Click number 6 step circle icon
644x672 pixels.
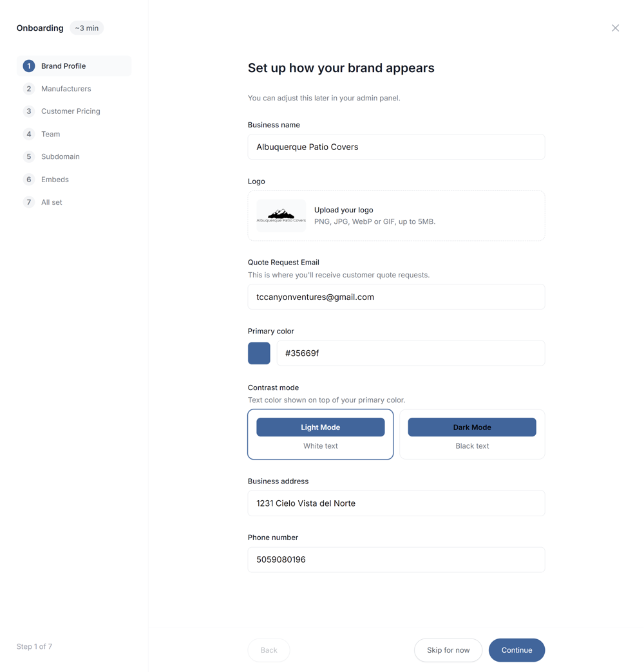click(x=29, y=180)
